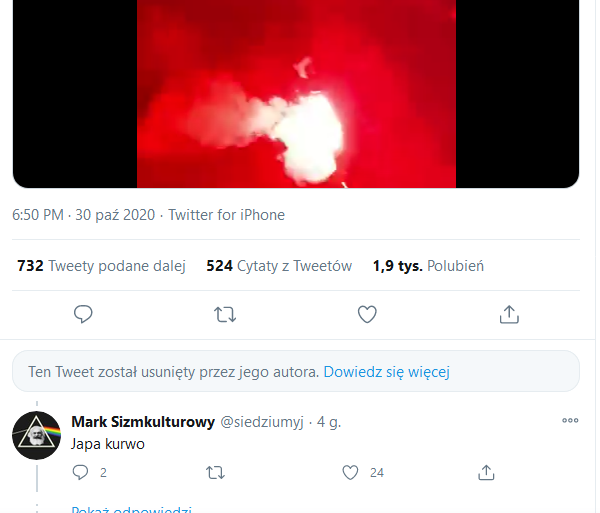Screen dimensions: 600x513
Task: Retweet Mark Sizmkulturowy's reply
Action: coord(216,472)
